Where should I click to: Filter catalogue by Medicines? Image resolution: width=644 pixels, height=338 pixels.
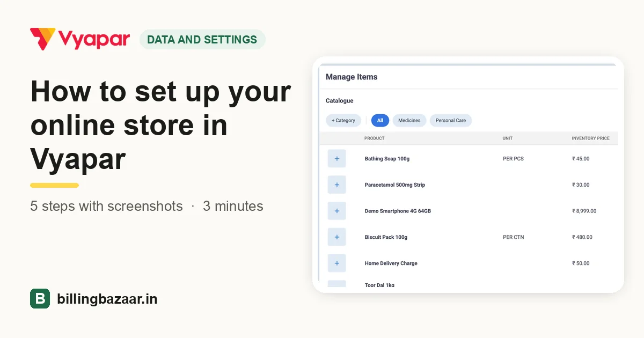(409, 121)
